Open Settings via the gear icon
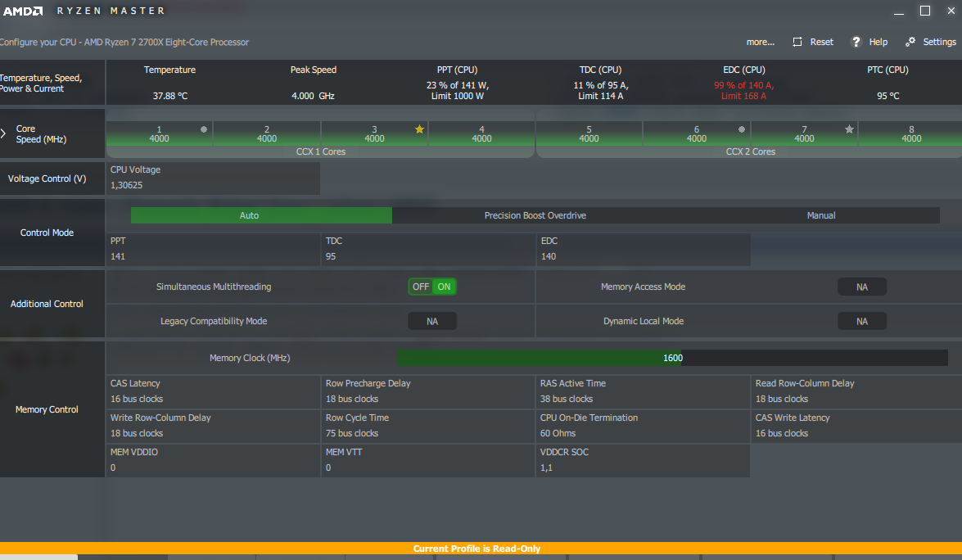The height and width of the screenshot is (560, 962). pyautogui.click(x=910, y=41)
